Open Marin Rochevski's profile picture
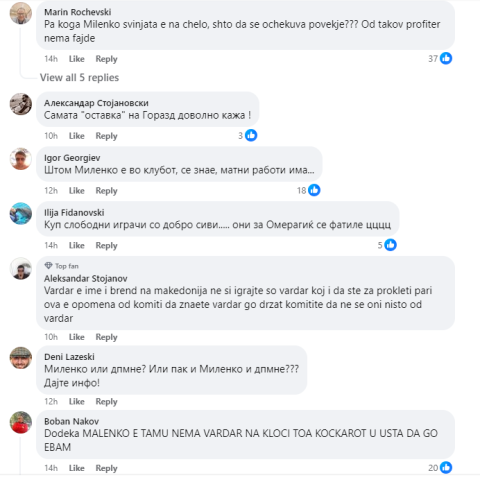480x480 pixels. point(21,13)
